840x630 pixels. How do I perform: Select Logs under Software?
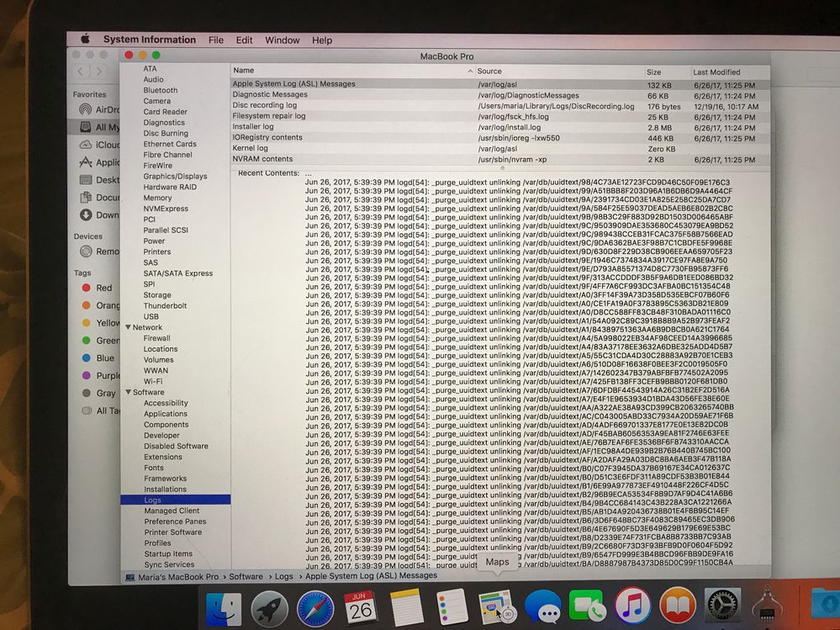pyautogui.click(x=176, y=500)
